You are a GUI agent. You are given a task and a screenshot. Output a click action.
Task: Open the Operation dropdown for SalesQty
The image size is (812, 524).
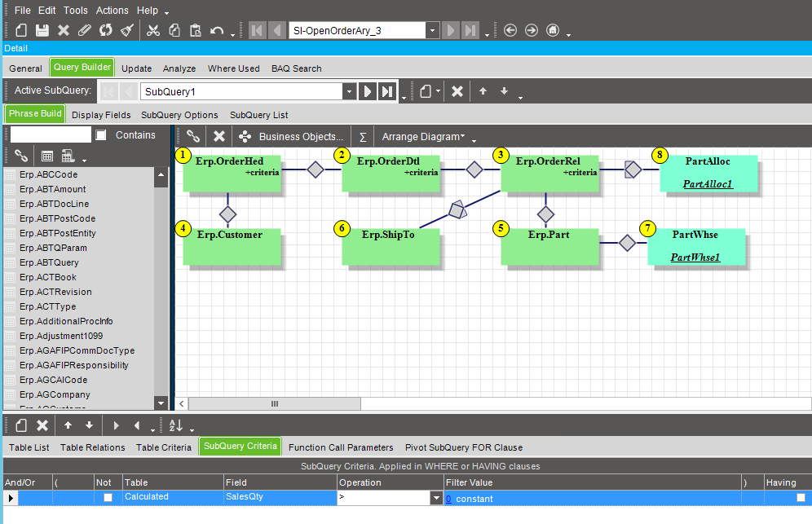[x=436, y=498]
